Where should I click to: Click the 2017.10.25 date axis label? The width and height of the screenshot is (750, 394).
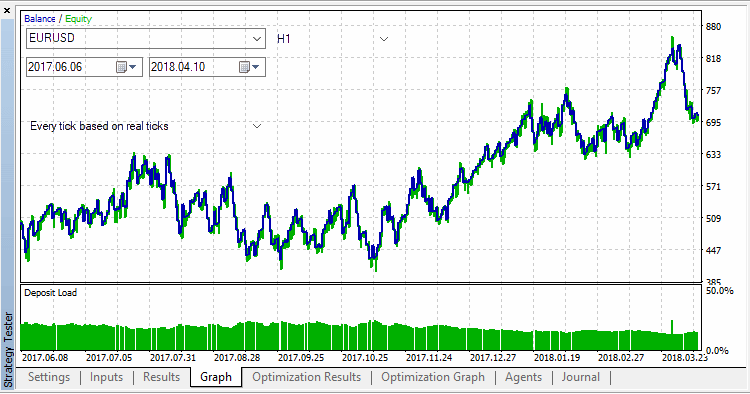[x=365, y=357]
